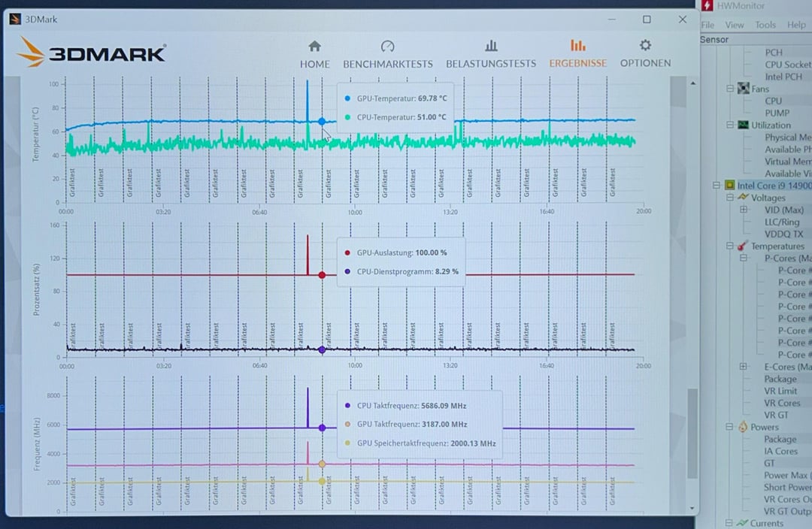Collapse the Powers section
Image resolution: width=812 pixels, height=529 pixels.
[x=729, y=427]
